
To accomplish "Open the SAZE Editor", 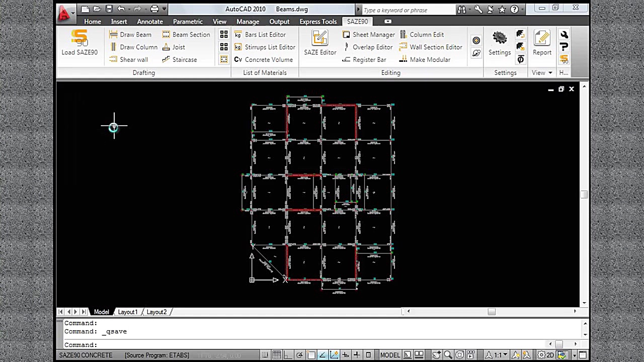I will [x=320, y=43].
